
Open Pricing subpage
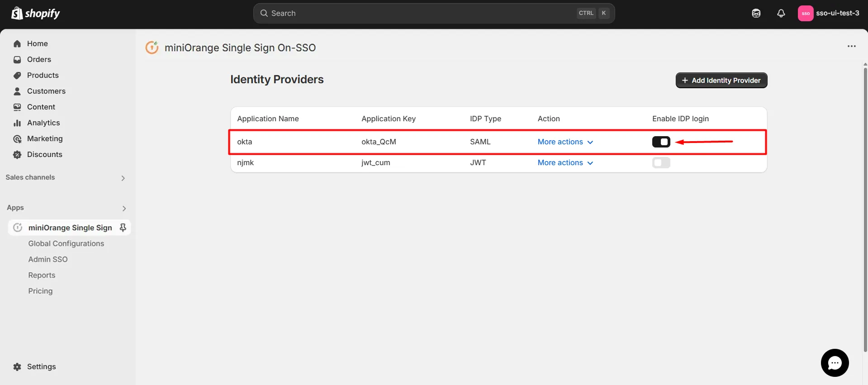pos(40,291)
